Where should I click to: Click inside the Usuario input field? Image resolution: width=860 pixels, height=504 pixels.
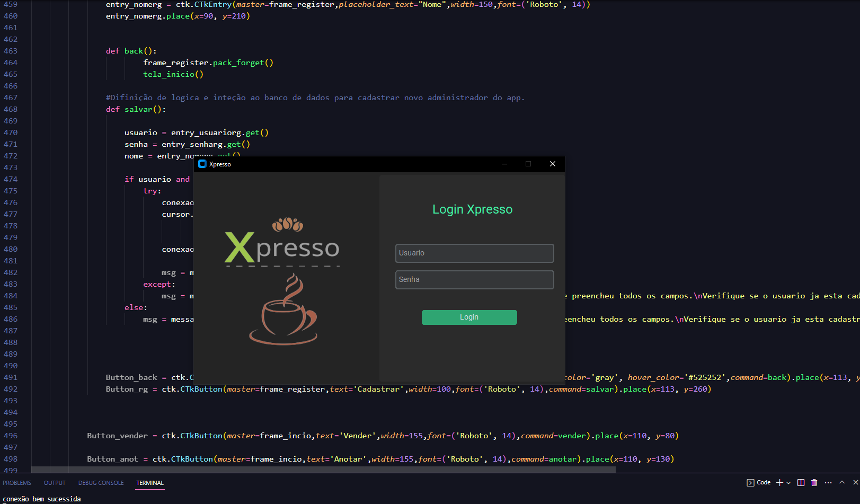(x=474, y=253)
